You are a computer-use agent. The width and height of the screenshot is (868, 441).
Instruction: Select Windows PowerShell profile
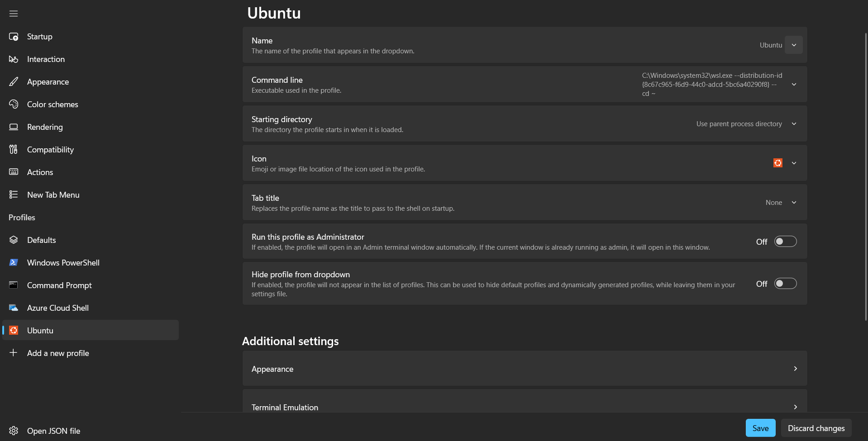click(x=91, y=263)
